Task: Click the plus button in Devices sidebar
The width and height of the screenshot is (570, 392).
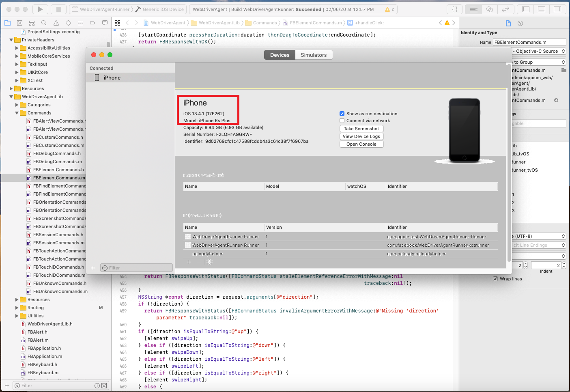Action: click(x=93, y=268)
